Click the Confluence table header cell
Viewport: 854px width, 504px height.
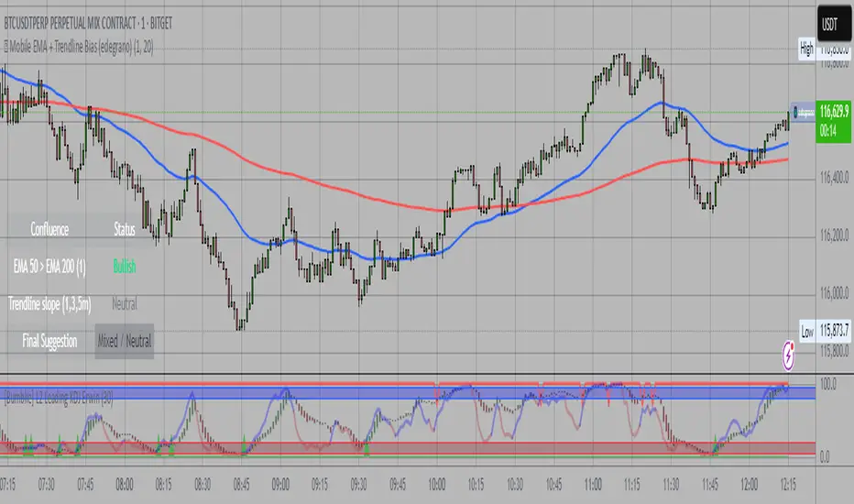49,229
